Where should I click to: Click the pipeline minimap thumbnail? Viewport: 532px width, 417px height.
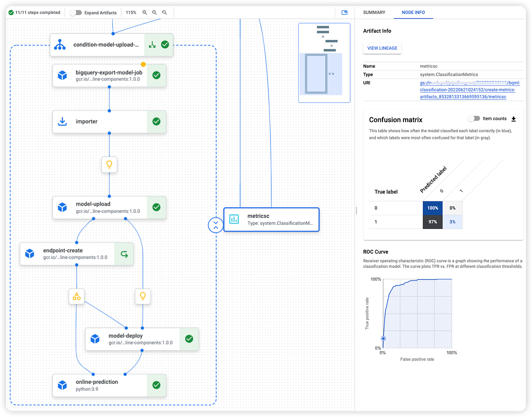(x=324, y=62)
